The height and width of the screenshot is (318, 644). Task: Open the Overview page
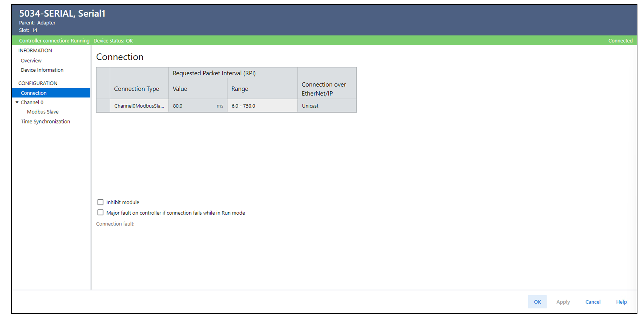(31, 60)
